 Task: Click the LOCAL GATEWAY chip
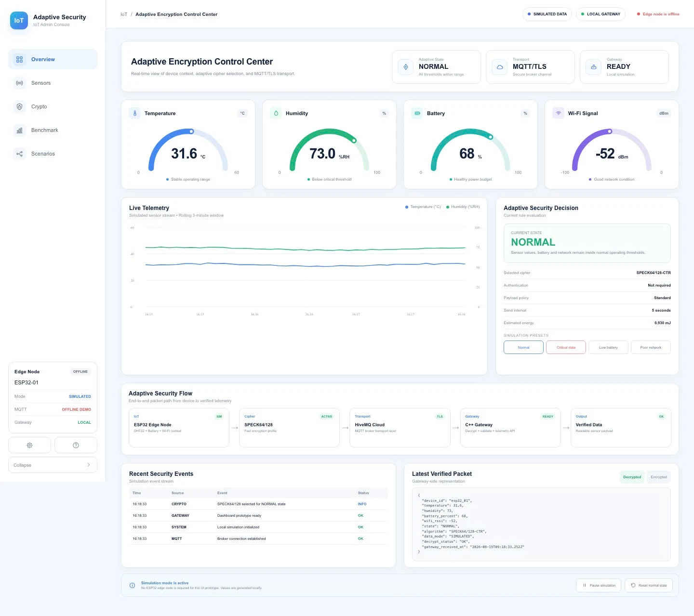(x=601, y=14)
